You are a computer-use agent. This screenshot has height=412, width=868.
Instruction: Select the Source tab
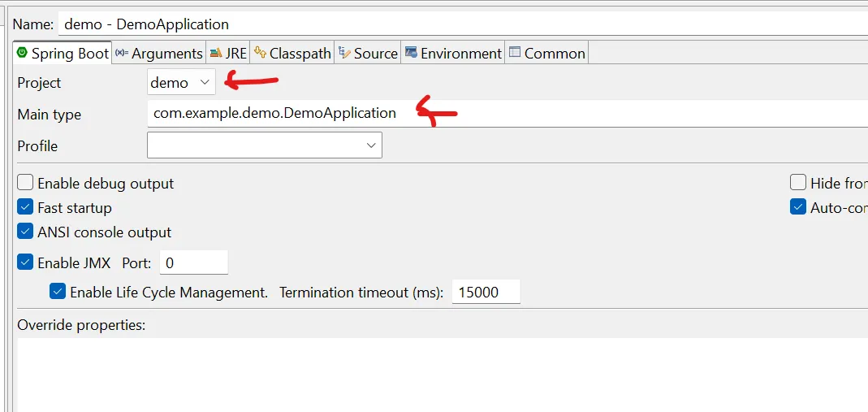pyautogui.click(x=368, y=53)
